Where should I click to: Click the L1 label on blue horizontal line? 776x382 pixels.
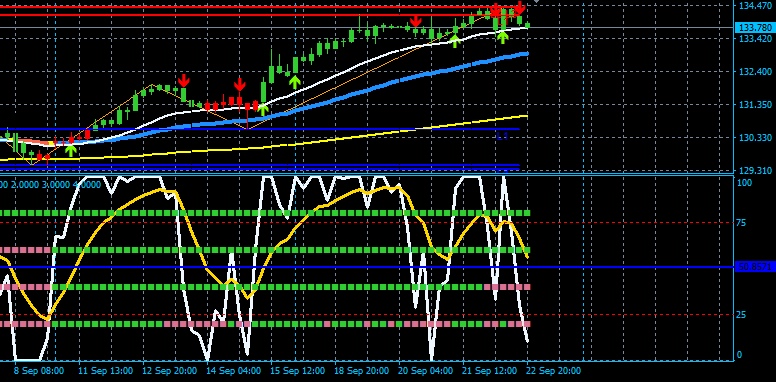click(502, 137)
